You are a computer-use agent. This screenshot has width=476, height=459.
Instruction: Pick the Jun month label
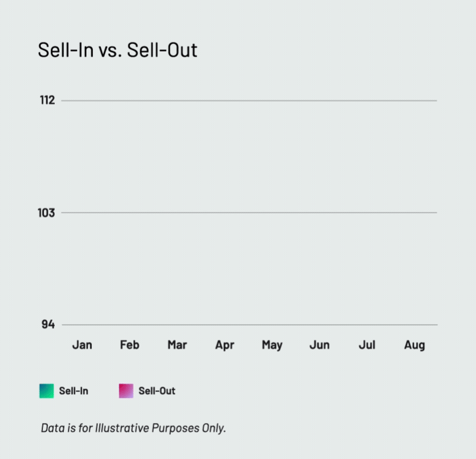[x=319, y=345]
